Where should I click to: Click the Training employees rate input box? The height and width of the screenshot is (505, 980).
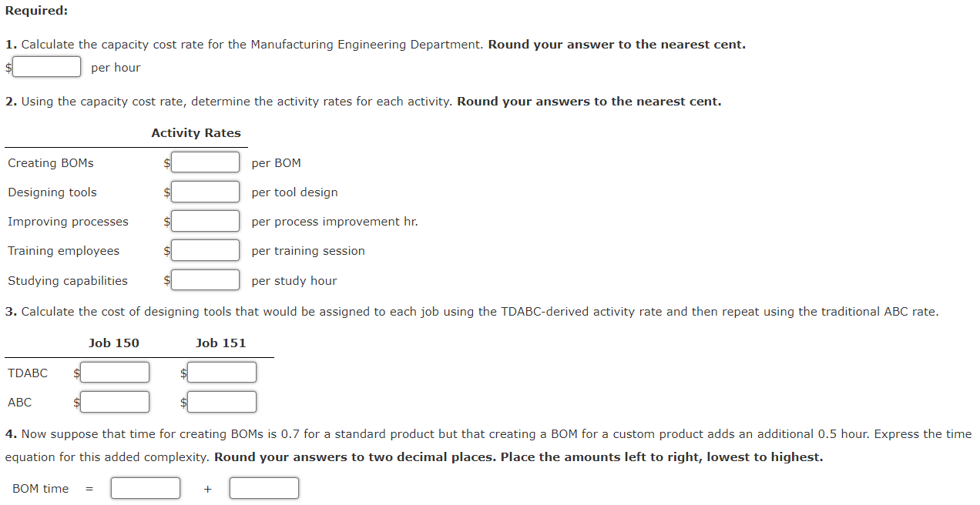pos(205,249)
